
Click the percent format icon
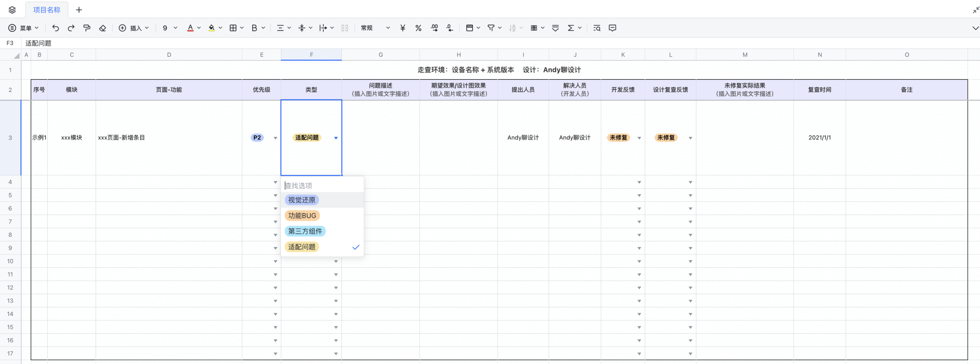pos(418,28)
